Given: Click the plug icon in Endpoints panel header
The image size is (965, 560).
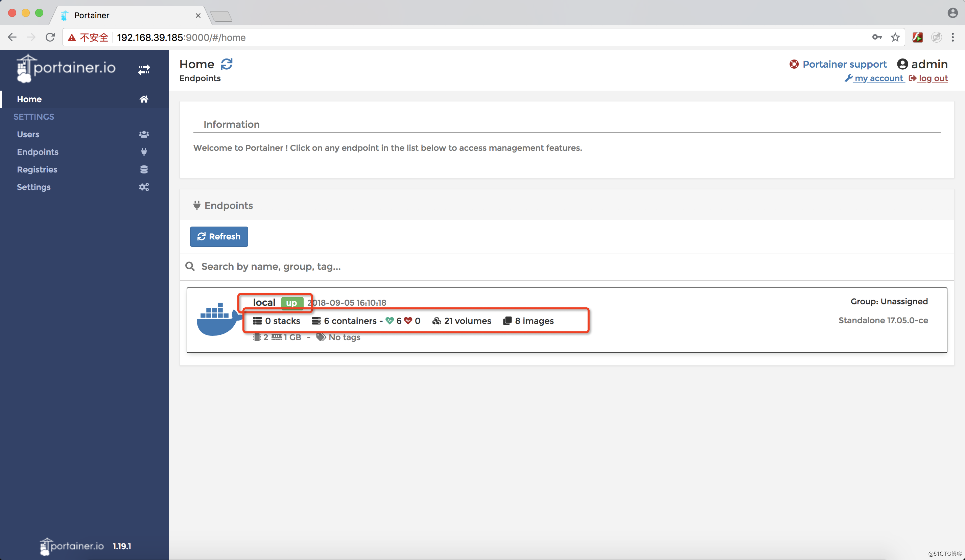Looking at the screenshot, I should (197, 206).
